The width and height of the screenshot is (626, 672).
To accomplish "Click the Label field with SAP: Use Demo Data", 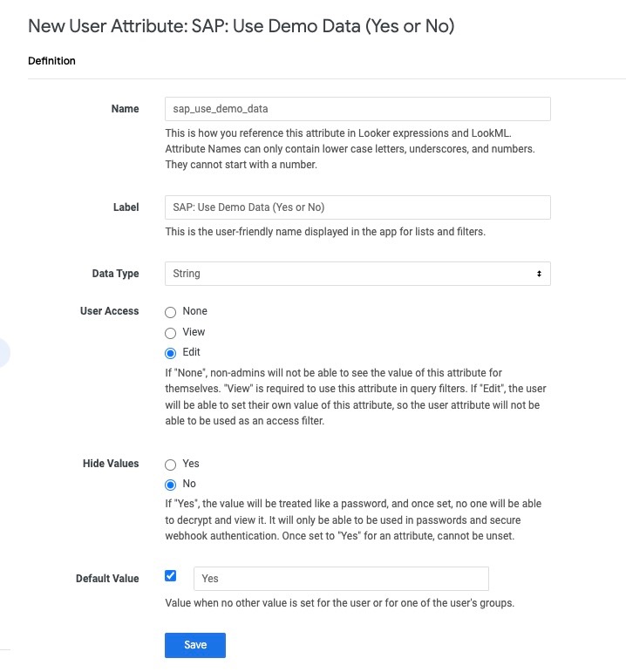I will 357,207.
